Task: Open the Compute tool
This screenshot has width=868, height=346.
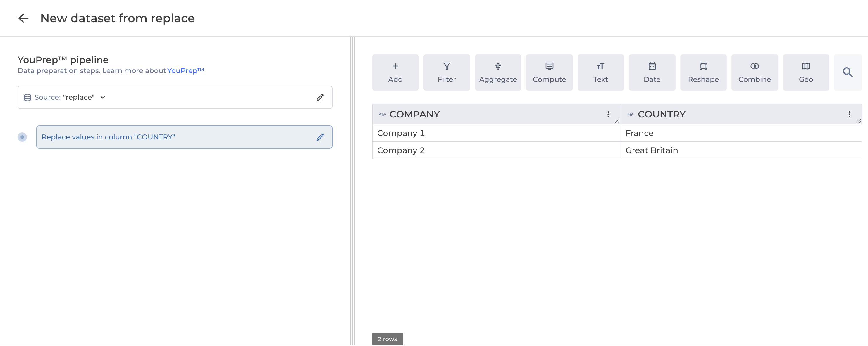Action: pyautogui.click(x=549, y=72)
